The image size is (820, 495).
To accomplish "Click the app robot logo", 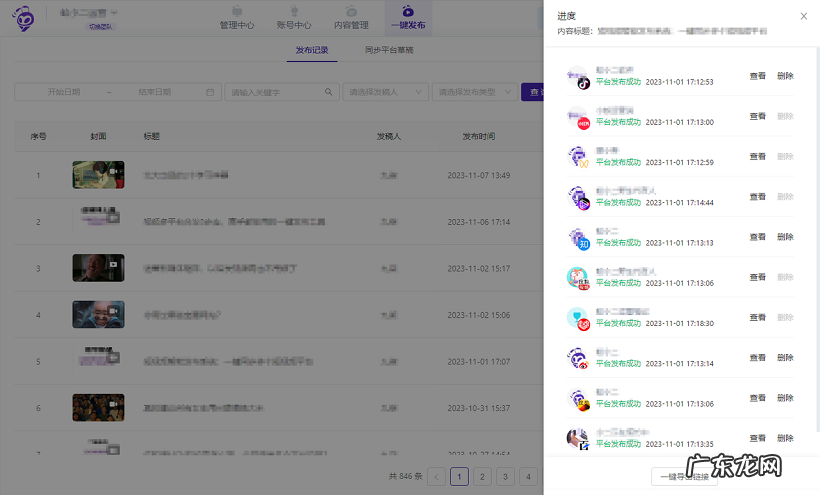I will point(23,19).
